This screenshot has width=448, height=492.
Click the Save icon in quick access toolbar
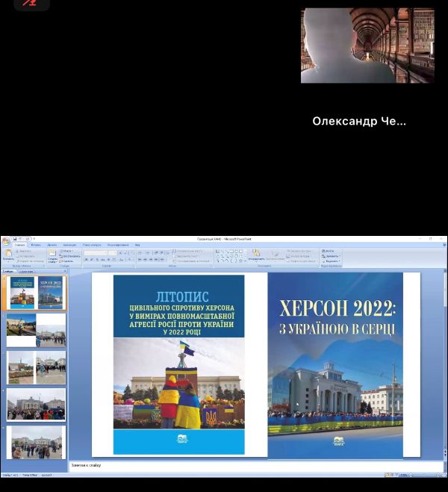pos(16,239)
